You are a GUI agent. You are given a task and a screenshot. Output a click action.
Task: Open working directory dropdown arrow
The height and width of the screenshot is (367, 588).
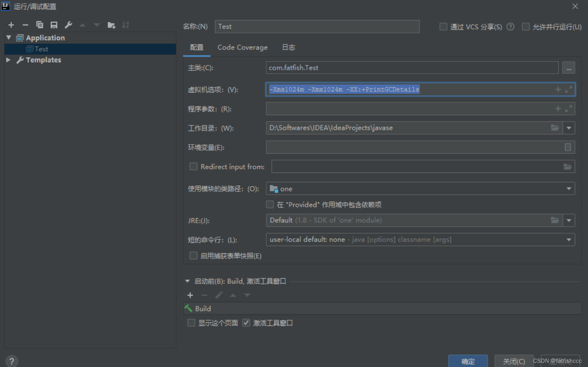pos(569,128)
